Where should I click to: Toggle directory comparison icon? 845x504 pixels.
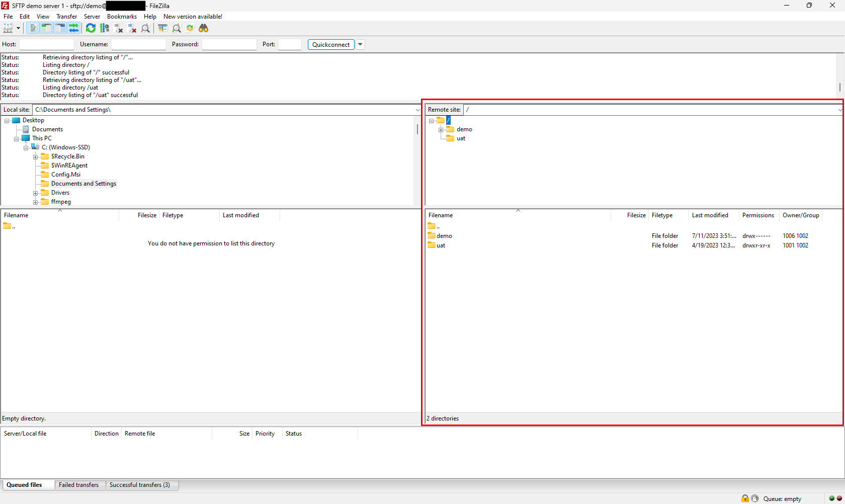[177, 28]
